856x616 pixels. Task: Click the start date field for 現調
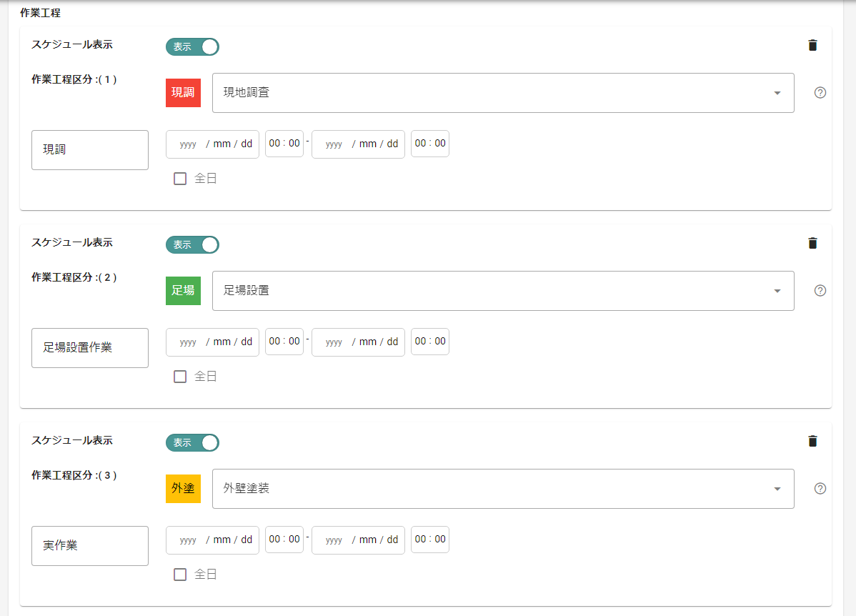point(212,144)
